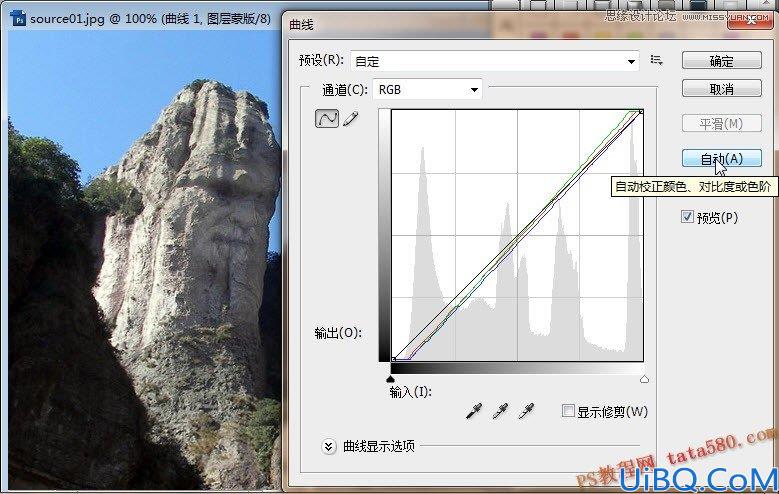Select the pencil draw-curve tool
Screen dimensions: 779x494
tap(350, 119)
